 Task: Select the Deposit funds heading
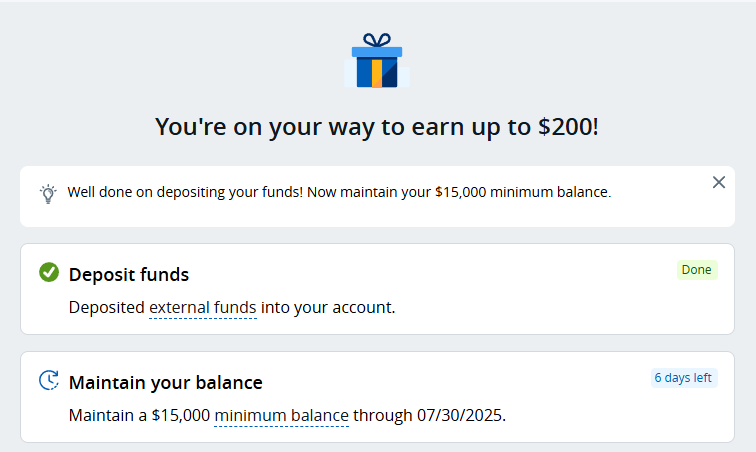click(129, 274)
